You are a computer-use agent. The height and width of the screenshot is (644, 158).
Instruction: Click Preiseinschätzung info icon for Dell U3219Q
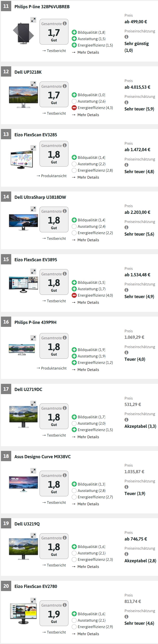pyautogui.click(x=126, y=554)
